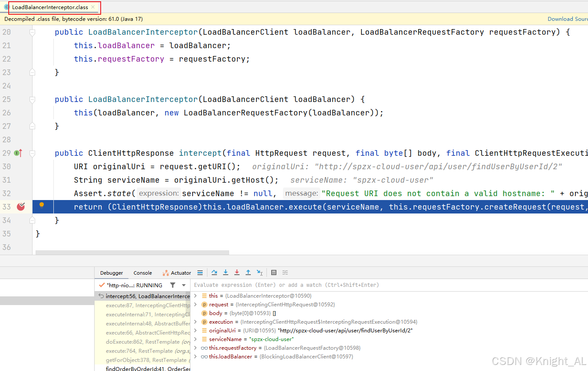Click 'Decompiled .class file' banner text
This screenshot has width=588, height=371.
[73, 19]
